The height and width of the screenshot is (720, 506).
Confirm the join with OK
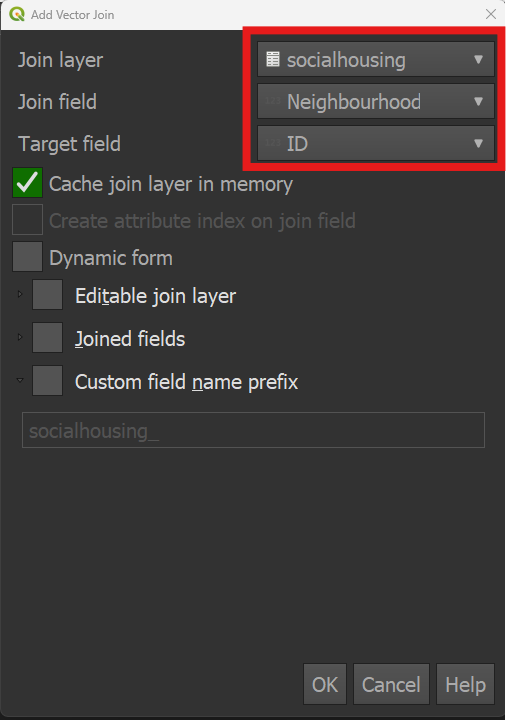click(325, 684)
